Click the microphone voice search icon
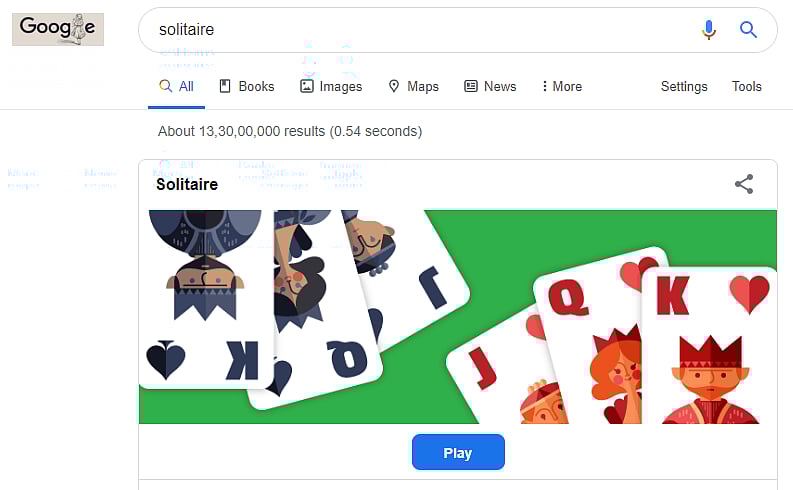This screenshot has width=793, height=490. click(x=709, y=30)
